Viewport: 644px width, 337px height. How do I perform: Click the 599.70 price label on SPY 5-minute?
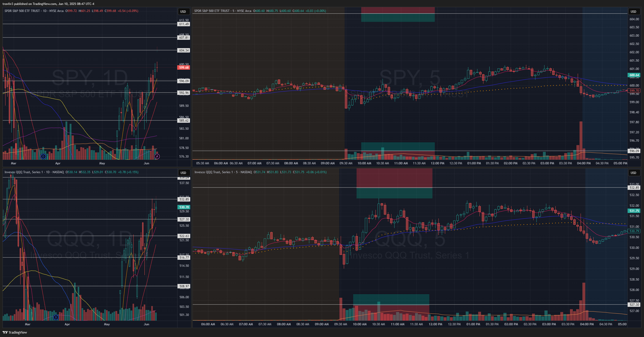(x=634, y=91)
